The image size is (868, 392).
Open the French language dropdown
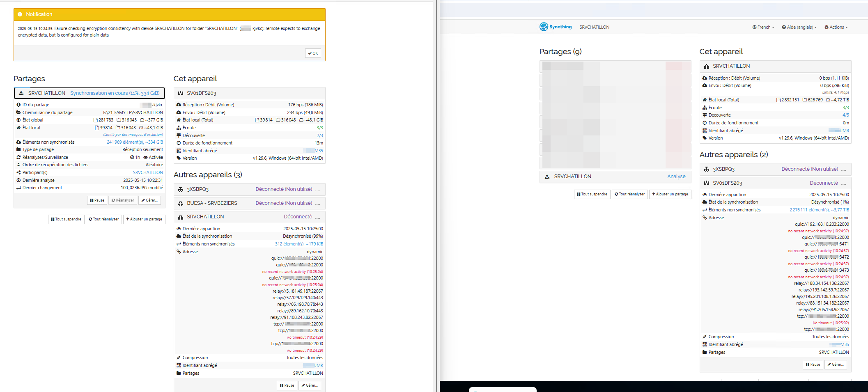pos(763,27)
